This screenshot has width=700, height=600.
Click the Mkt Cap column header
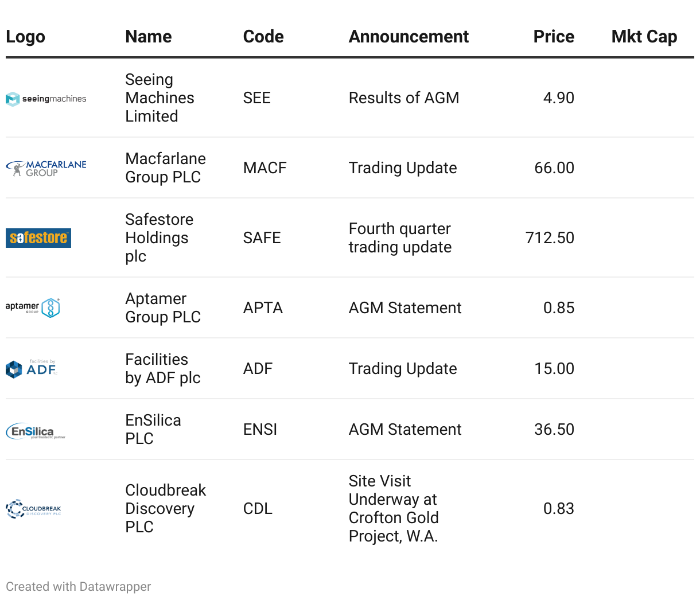tap(644, 37)
